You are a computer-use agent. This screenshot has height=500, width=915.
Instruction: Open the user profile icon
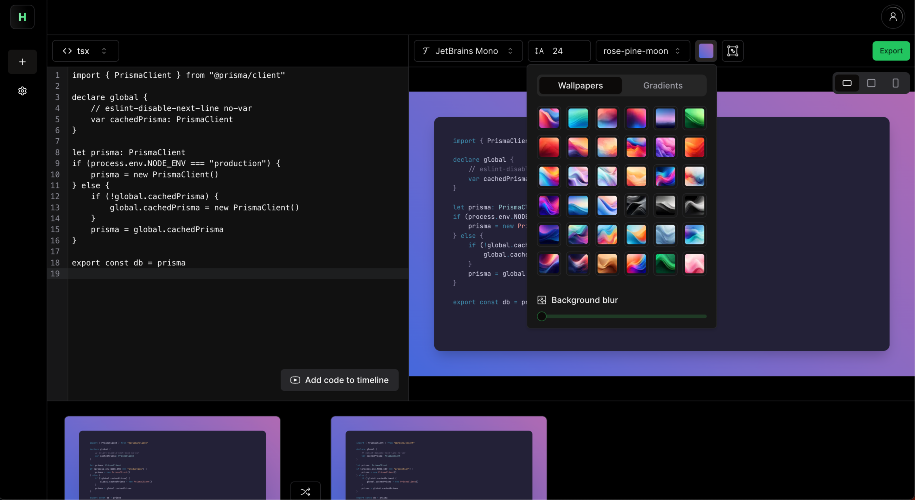891,17
